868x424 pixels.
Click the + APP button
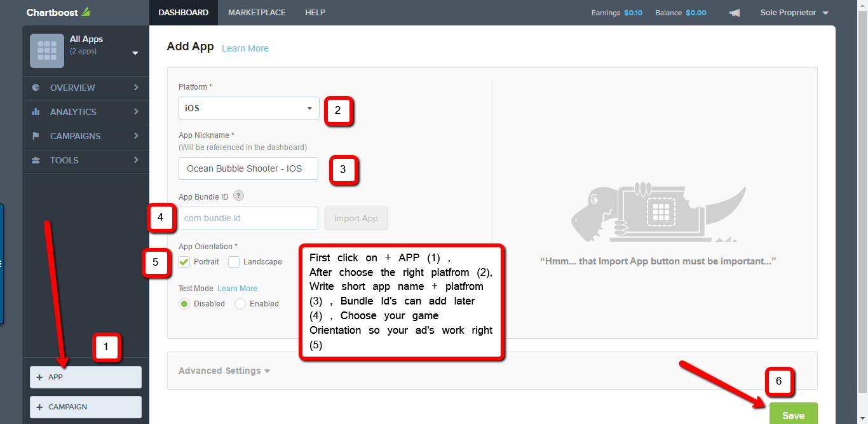pyautogui.click(x=86, y=377)
